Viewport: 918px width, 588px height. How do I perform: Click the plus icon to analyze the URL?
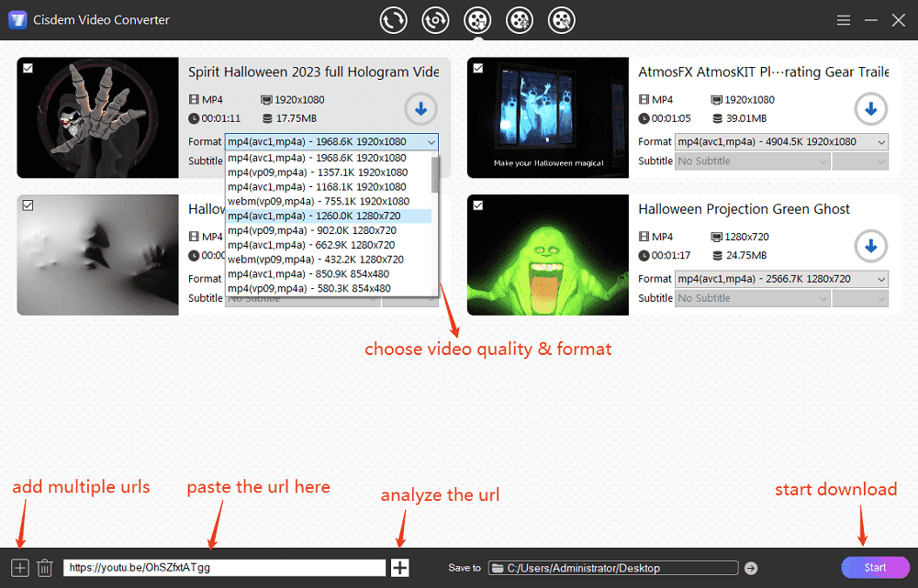(399, 567)
